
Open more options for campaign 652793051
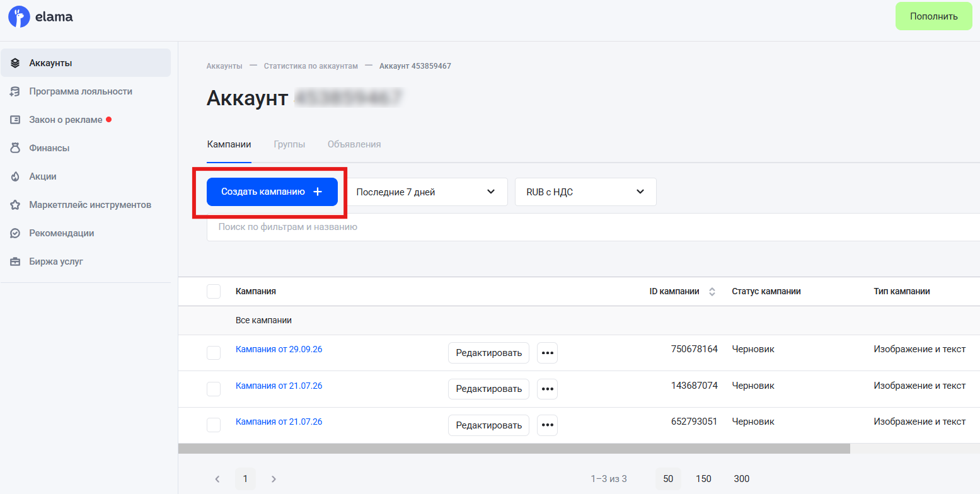pos(547,425)
